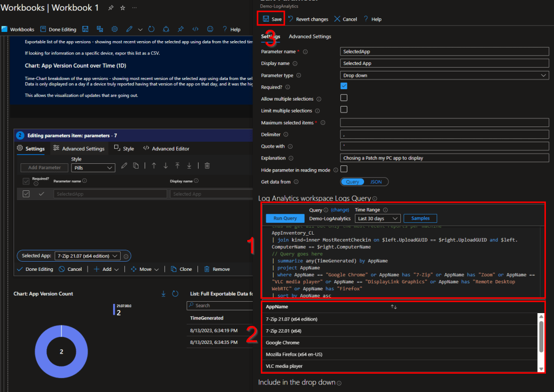This screenshot has width=554, height=392.
Task: Click the delete parameter trash icon
Action: point(207,165)
